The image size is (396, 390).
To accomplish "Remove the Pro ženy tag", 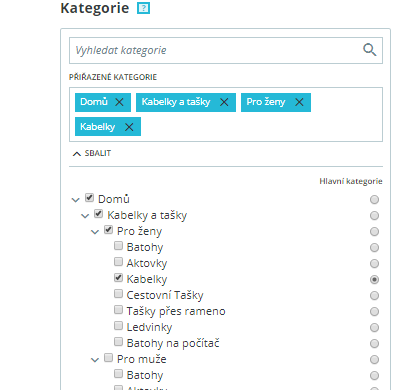I will pyautogui.click(x=299, y=102).
